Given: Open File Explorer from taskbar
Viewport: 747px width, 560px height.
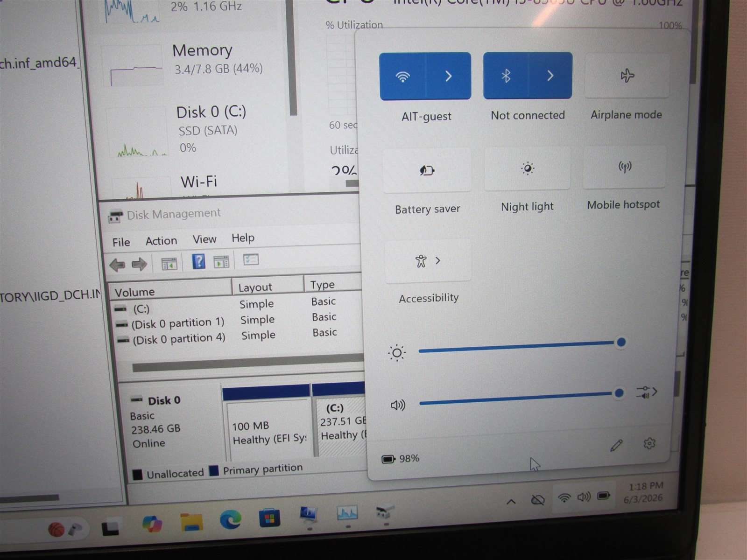Looking at the screenshot, I should tap(191, 522).
